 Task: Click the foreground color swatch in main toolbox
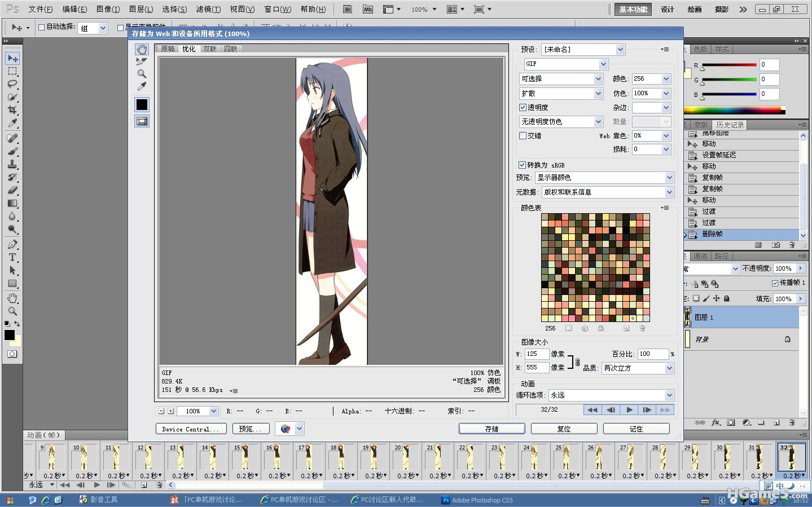(10, 335)
